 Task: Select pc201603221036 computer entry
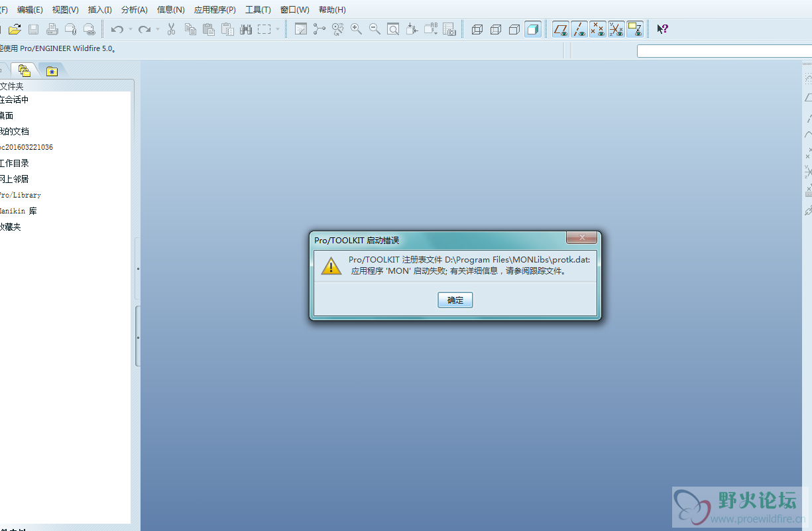[x=27, y=147]
